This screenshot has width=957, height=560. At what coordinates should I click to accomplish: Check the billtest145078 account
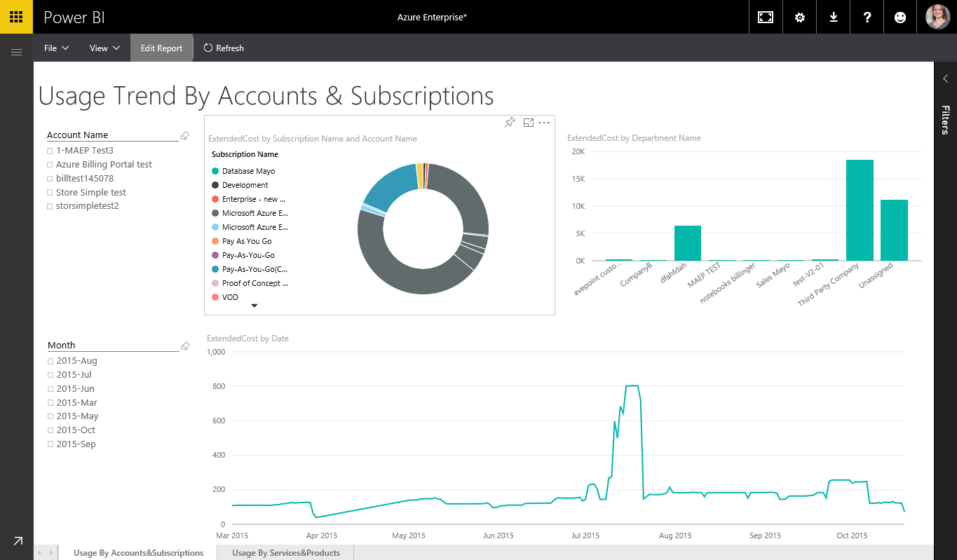pyautogui.click(x=50, y=179)
